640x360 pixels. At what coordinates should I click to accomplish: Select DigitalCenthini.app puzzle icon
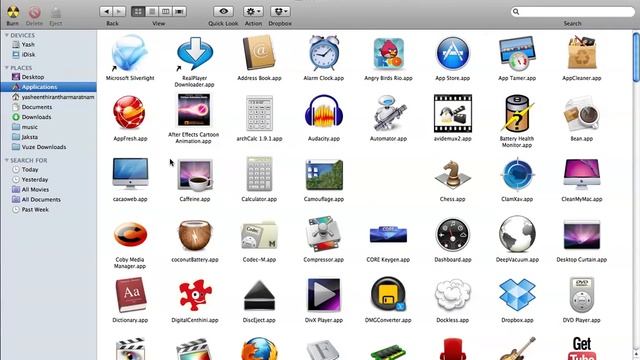coord(195,295)
